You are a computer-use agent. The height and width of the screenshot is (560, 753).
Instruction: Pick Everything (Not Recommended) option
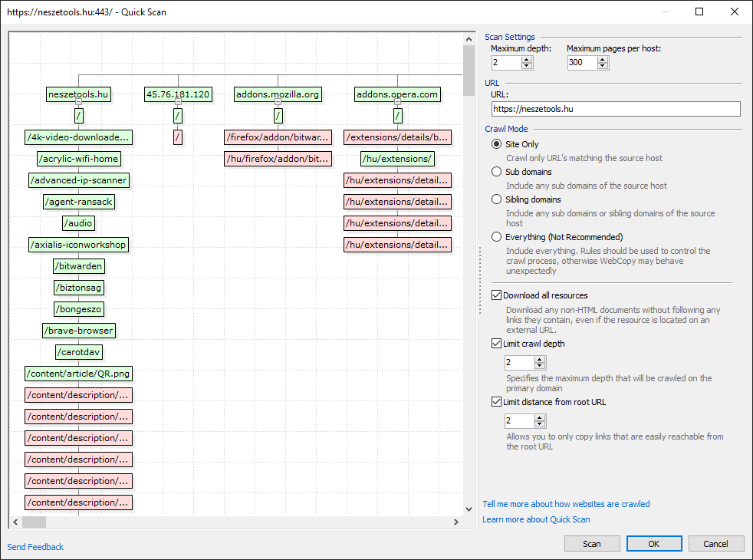coord(497,237)
